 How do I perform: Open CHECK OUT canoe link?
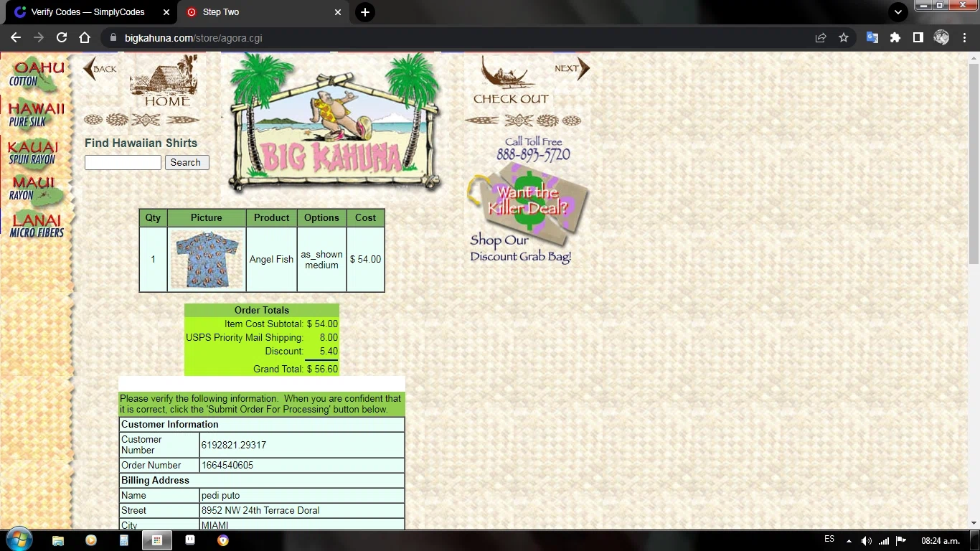pos(511,82)
